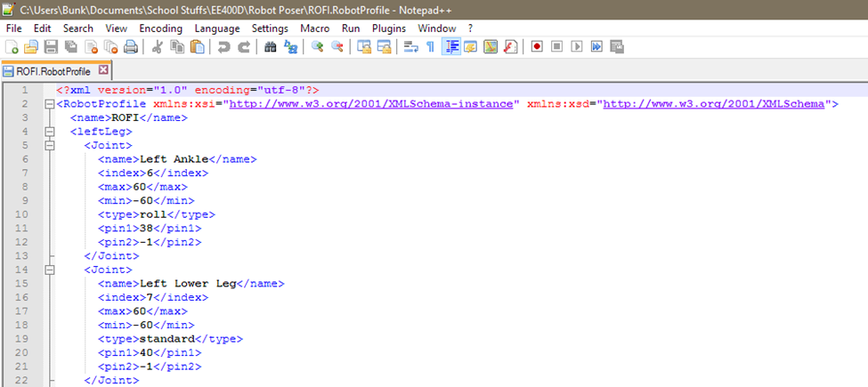
Task: Click the text "Left Ankle" in line 6
Action: click(174, 158)
